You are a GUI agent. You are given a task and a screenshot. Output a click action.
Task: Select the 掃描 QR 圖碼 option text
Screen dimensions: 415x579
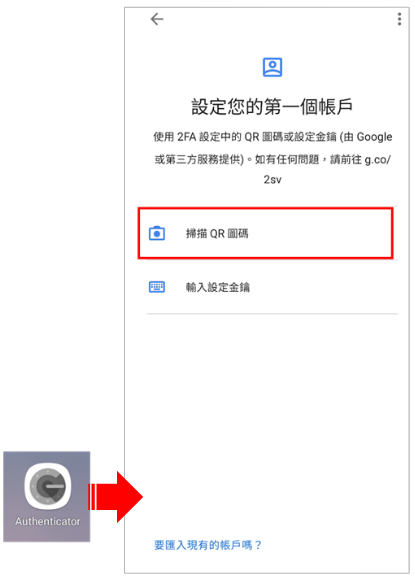[x=217, y=233]
